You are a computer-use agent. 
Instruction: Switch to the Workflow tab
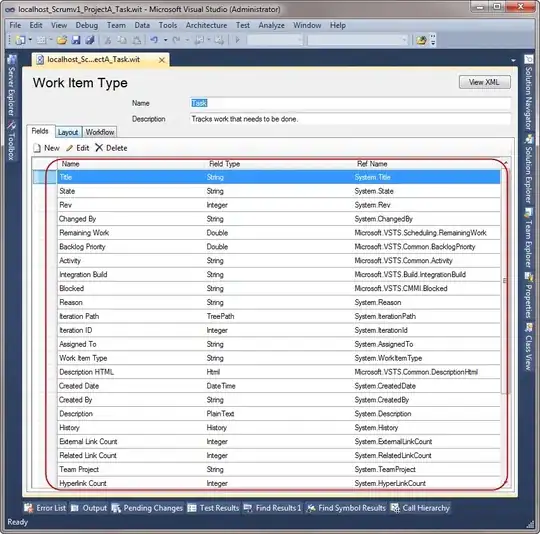point(100,132)
